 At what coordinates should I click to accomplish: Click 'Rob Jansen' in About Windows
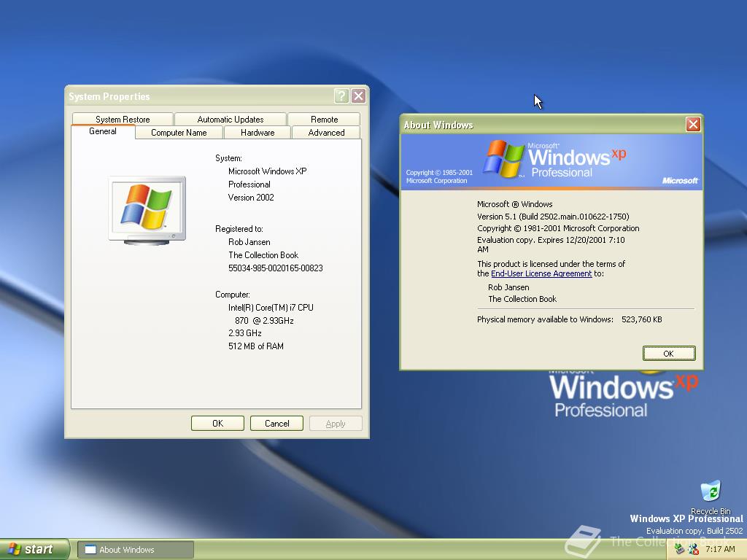508,287
